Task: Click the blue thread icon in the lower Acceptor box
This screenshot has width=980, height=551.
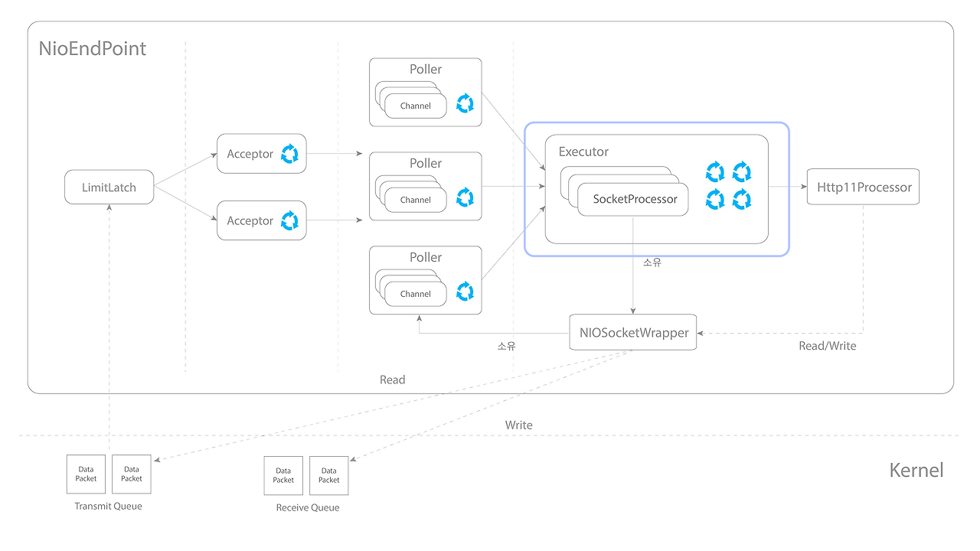Action: click(x=290, y=220)
